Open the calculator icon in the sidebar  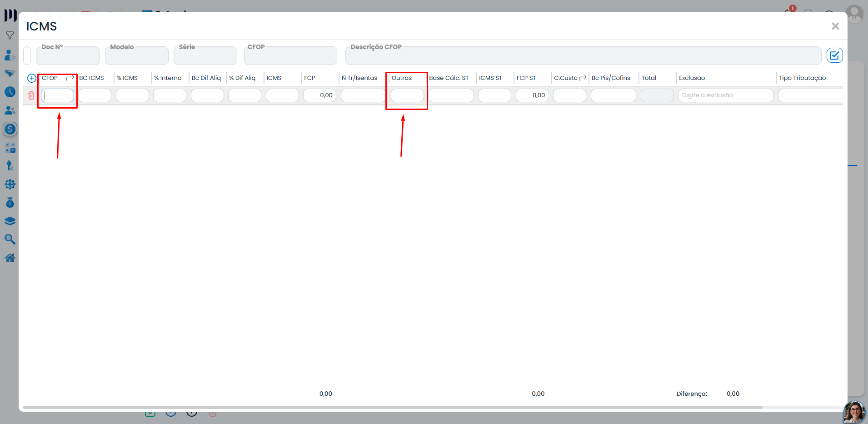[10, 148]
